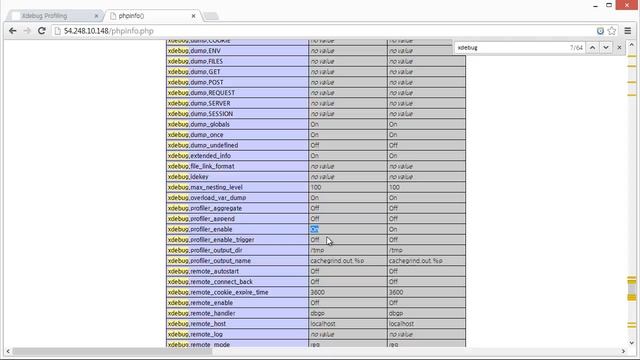Click local value 3600 of remote_cookie_expire_time

318,293
